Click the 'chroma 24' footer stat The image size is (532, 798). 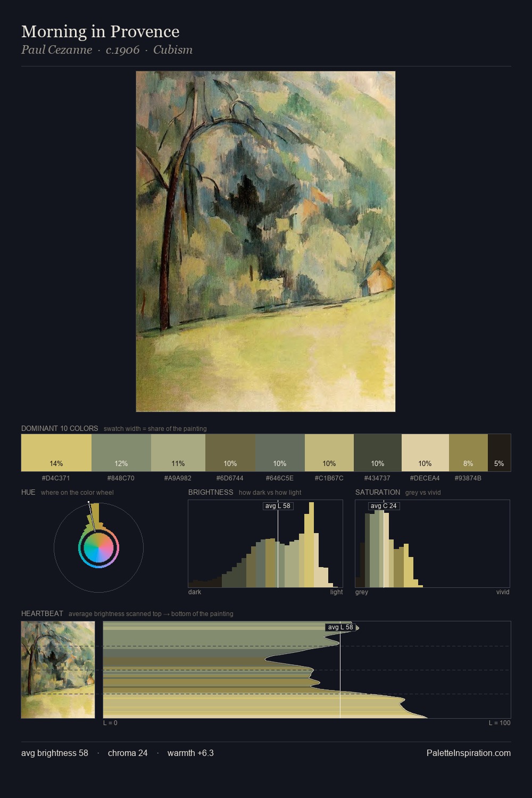tap(128, 753)
